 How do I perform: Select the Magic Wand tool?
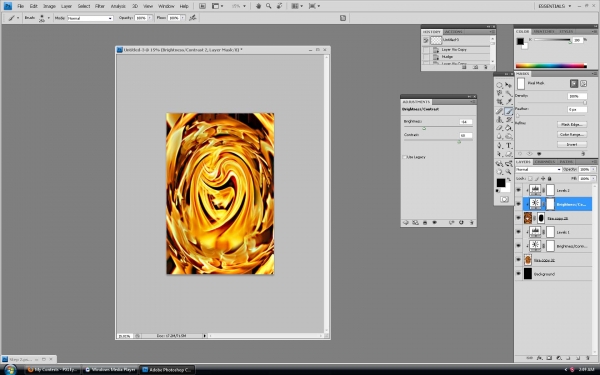[x=508, y=93]
